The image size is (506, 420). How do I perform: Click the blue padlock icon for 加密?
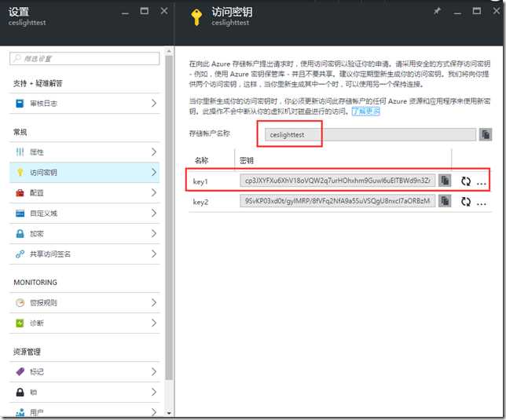[x=20, y=234]
